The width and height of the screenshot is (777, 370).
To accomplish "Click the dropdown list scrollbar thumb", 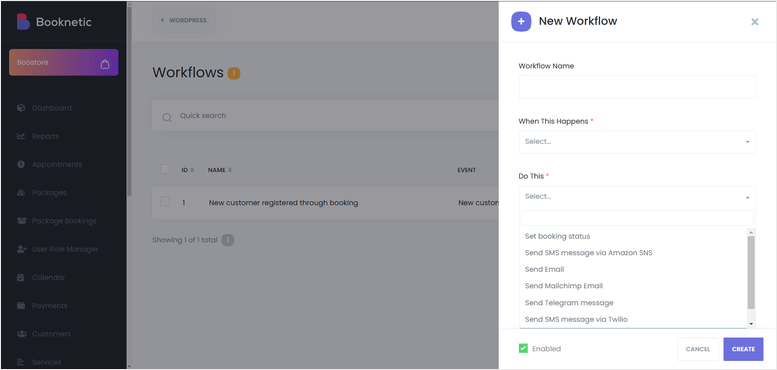I will [x=750, y=272].
